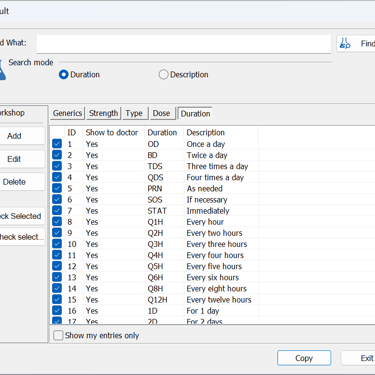375x375 pixels.
Task: Sort by the ID column header
Action: [72, 133]
